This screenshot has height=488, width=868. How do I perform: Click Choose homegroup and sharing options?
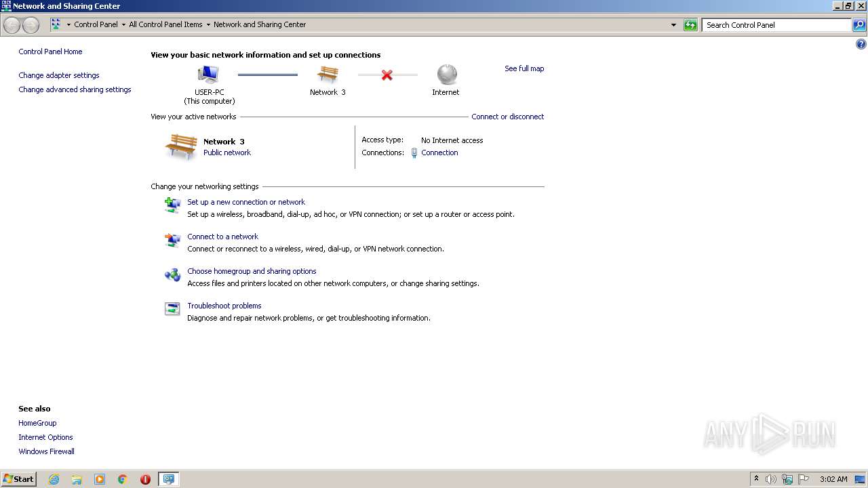(252, 271)
